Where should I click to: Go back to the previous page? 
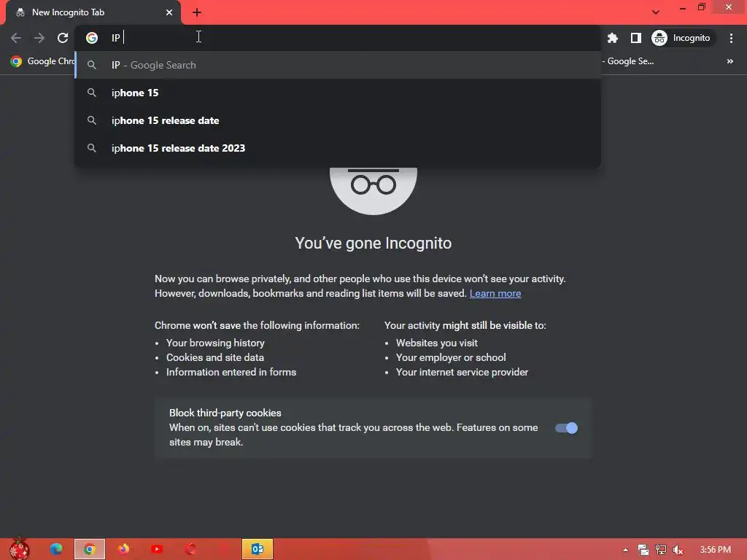(16, 38)
